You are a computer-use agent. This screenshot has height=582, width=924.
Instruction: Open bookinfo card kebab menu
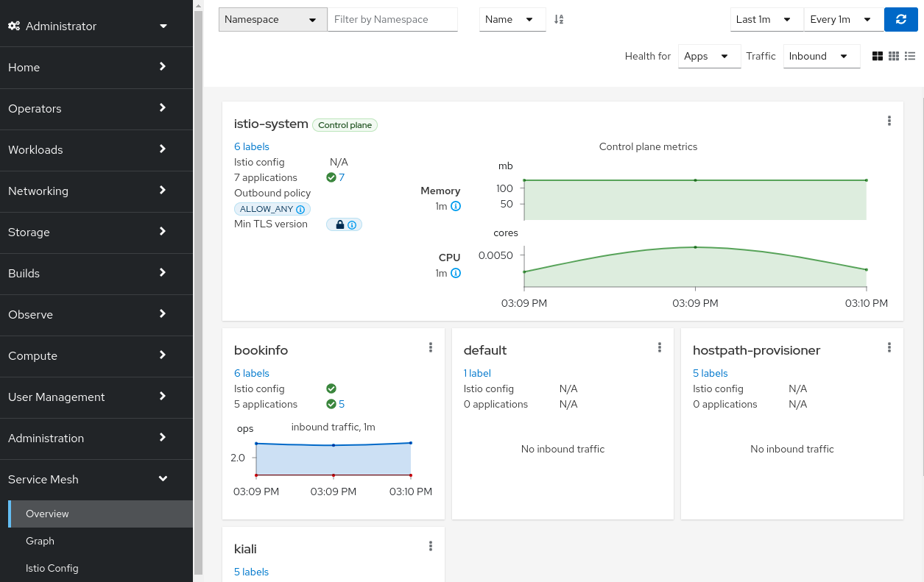coord(431,348)
